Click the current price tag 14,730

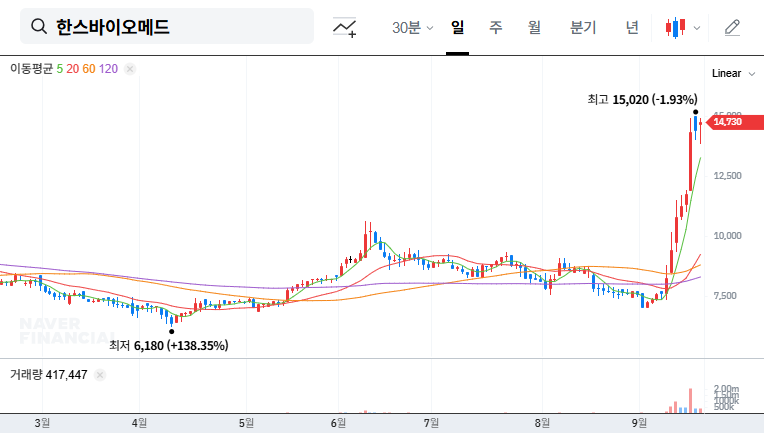[734, 122]
